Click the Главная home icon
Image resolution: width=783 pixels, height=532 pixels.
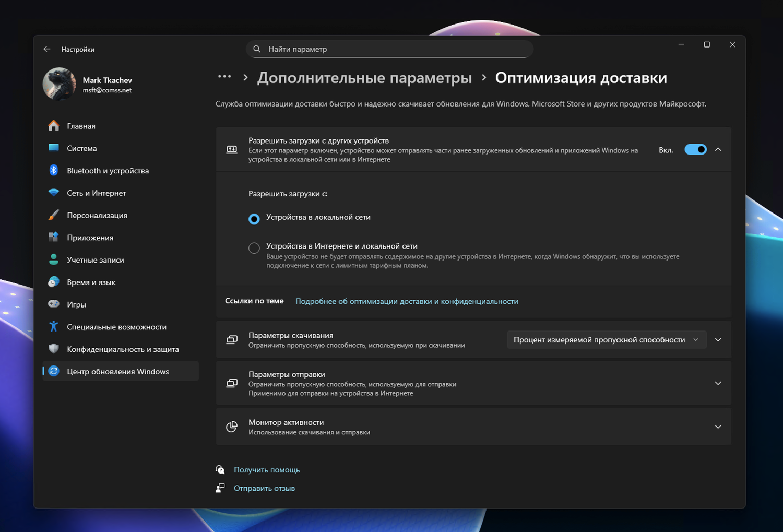[x=54, y=126]
